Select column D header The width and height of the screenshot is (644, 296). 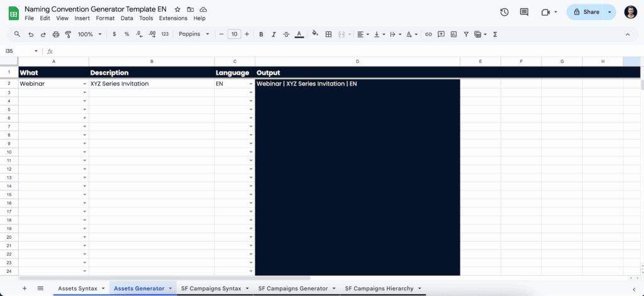(357, 62)
